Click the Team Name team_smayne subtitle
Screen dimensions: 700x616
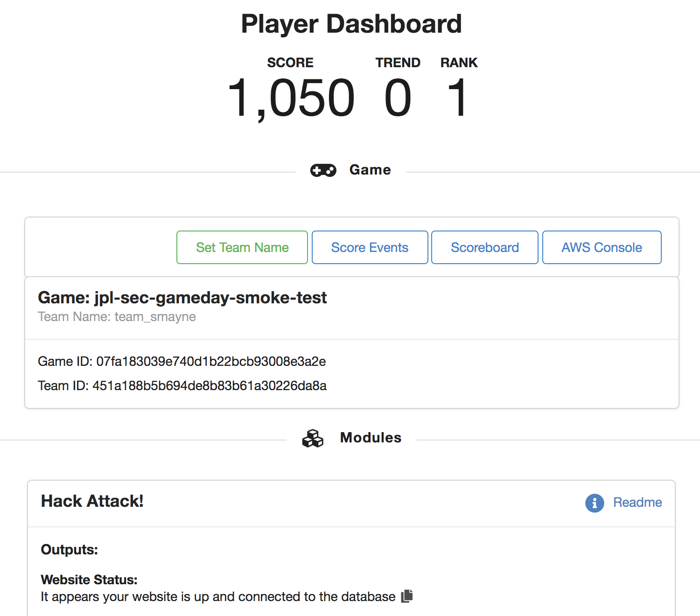click(117, 317)
